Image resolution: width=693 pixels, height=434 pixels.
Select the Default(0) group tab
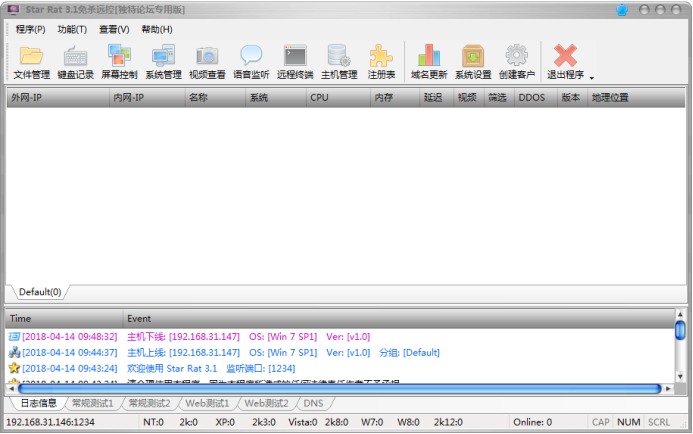pos(40,292)
